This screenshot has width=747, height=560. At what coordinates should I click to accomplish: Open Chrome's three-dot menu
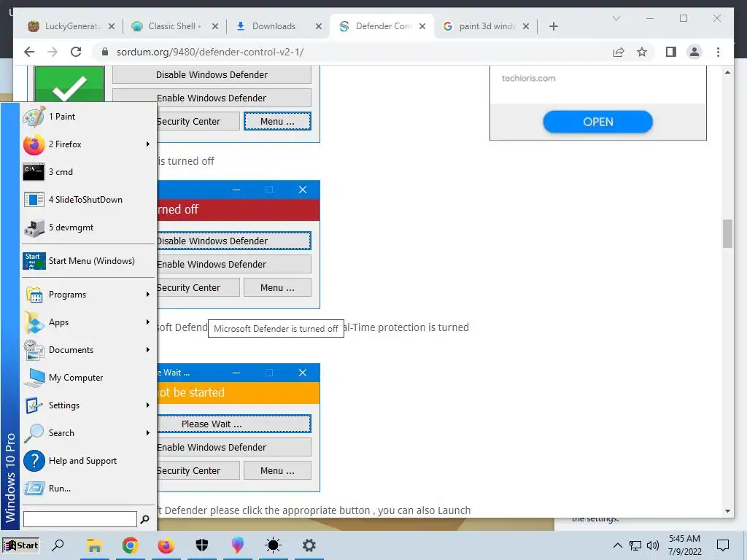718,52
